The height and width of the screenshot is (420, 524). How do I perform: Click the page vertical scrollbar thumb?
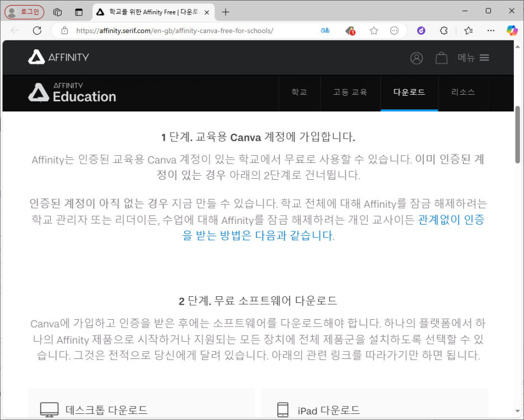[x=518, y=134]
